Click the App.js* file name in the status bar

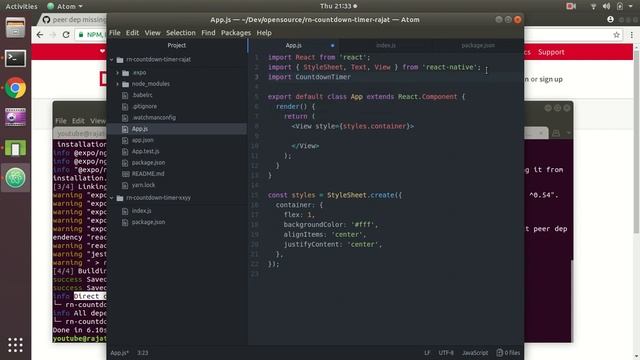[x=120, y=353]
